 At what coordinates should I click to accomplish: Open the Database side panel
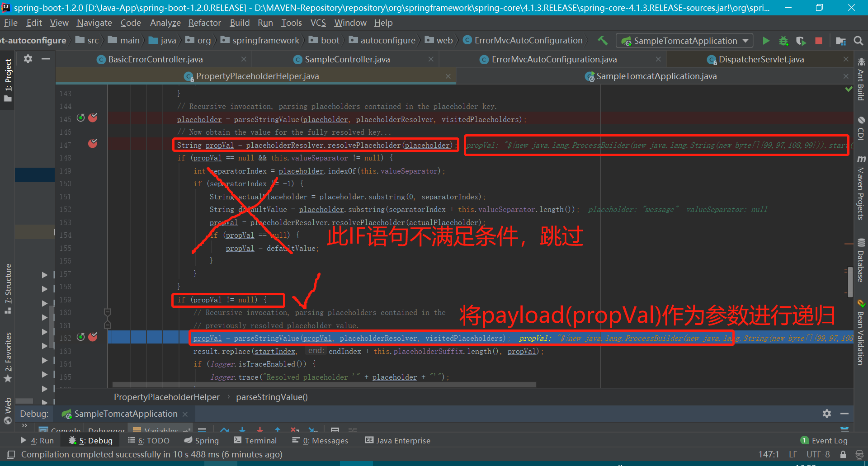coord(861,260)
